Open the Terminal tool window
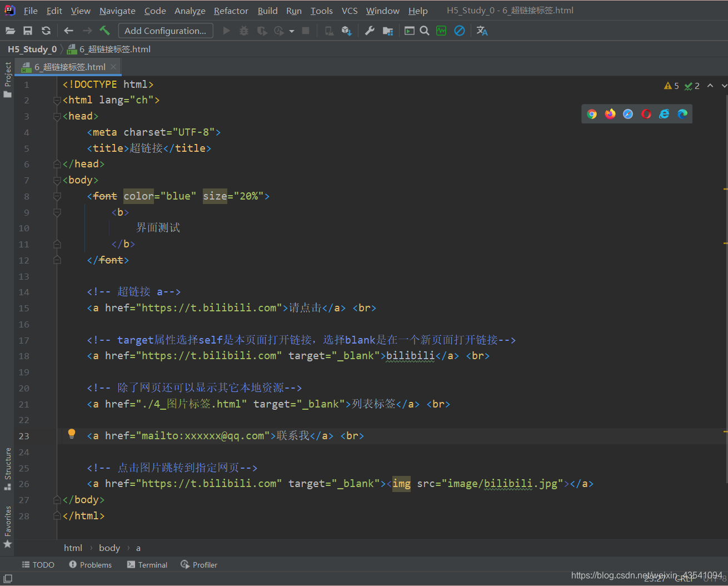728x586 pixels. coord(147,564)
